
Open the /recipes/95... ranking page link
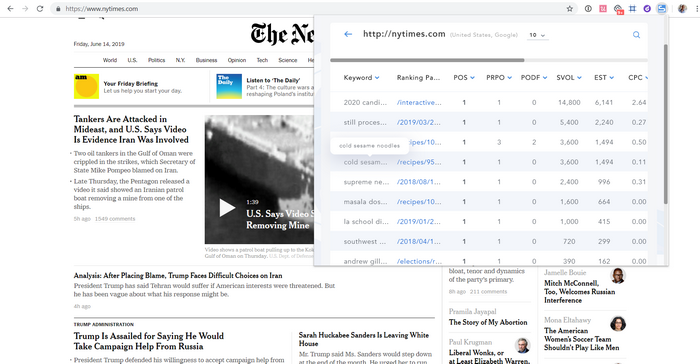(419, 162)
